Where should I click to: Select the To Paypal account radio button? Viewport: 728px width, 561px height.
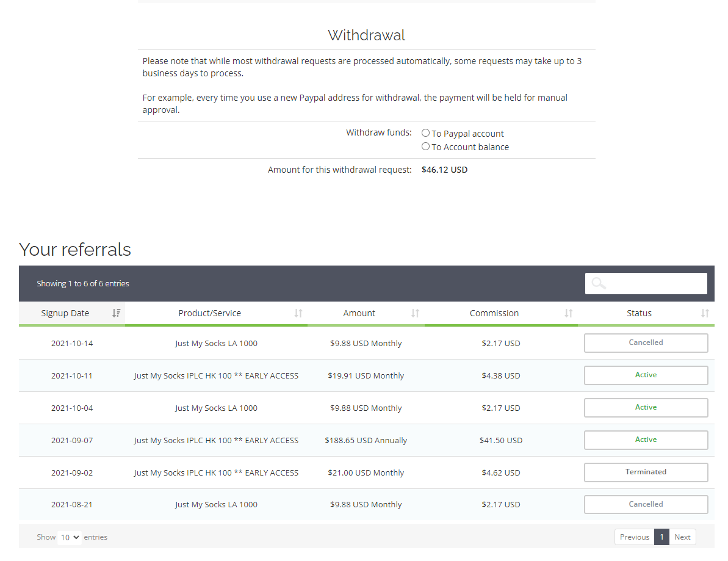pos(425,133)
